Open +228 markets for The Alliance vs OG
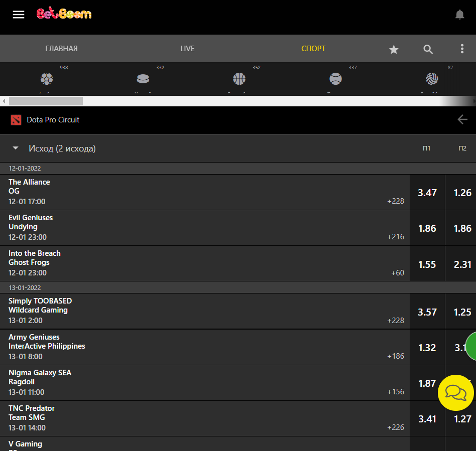The image size is (476, 451). coord(396,201)
